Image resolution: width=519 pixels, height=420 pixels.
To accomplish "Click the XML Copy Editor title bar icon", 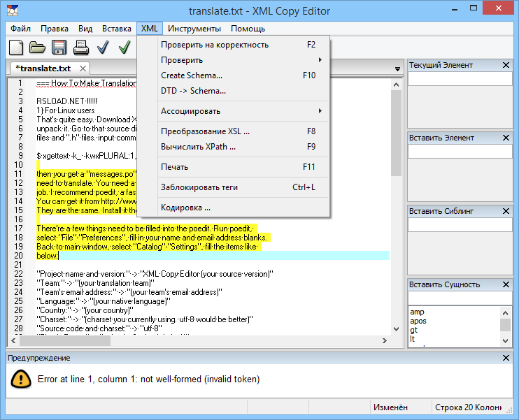I will (x=13, y=10).
